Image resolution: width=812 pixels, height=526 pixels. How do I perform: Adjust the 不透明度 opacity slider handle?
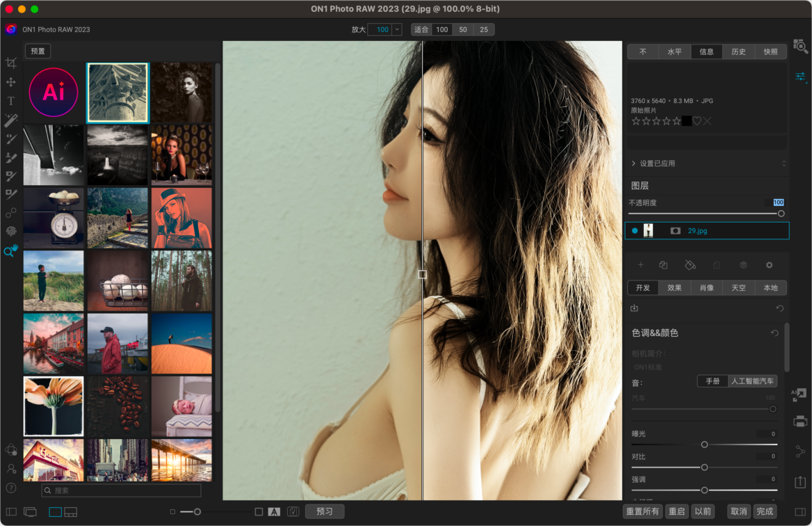tap(781, 214)
